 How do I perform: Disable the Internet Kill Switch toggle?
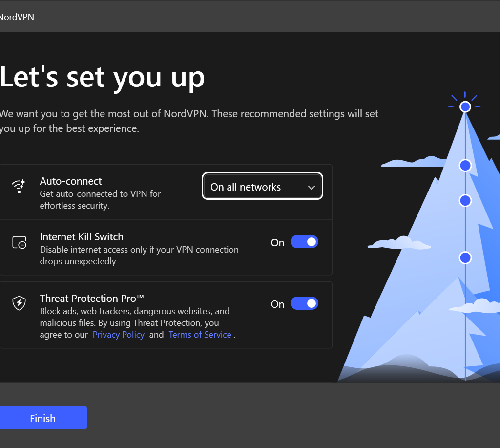point(304,242)
